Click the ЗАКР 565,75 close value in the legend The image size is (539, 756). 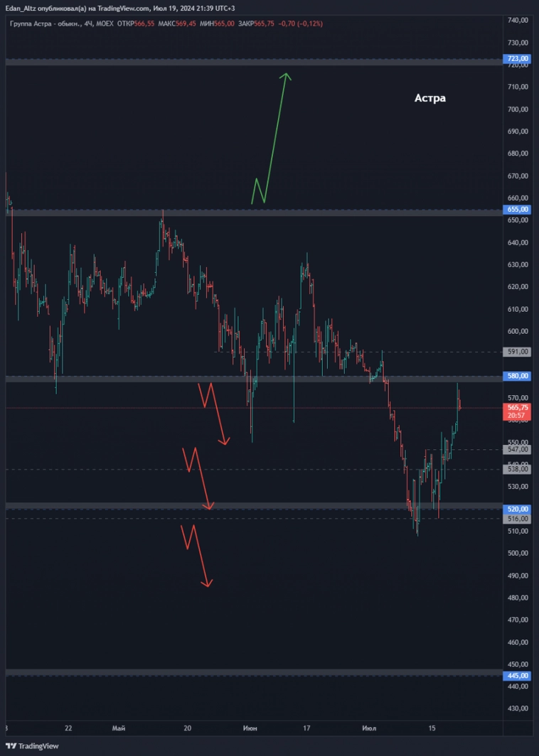tap(256, 23)
